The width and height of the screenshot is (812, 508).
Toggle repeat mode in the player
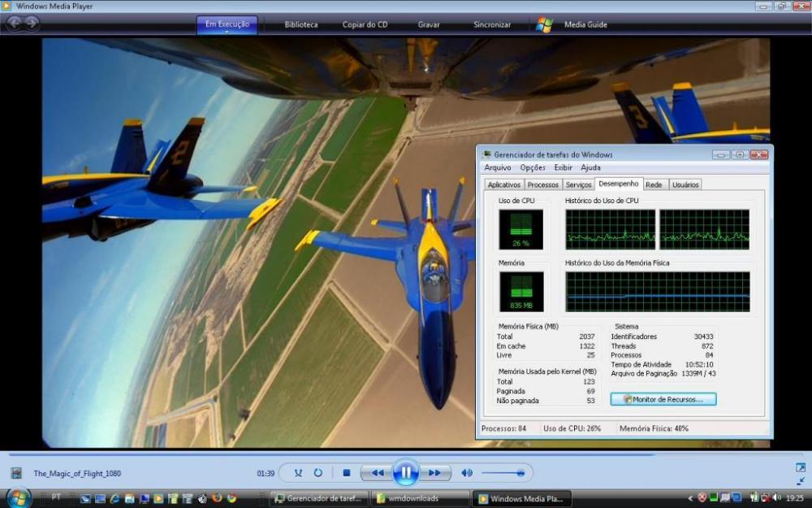[x=317, y=472]
